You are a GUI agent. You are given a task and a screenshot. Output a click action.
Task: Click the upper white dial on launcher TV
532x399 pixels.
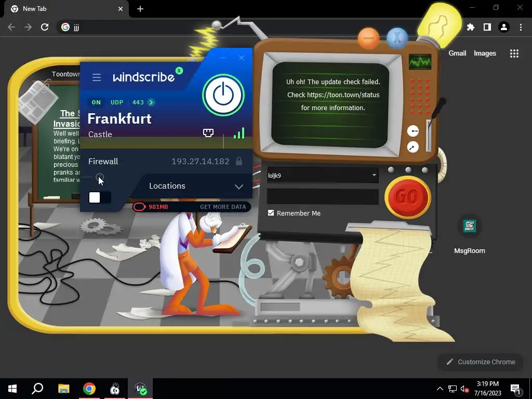(x=413, y=131)
